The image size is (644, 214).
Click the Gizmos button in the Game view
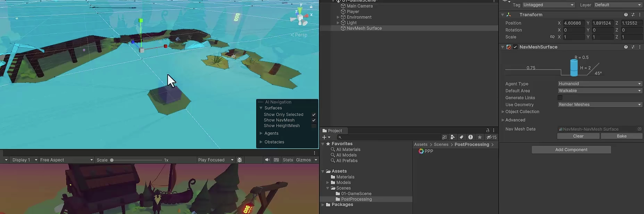click(x=303, y=160)
